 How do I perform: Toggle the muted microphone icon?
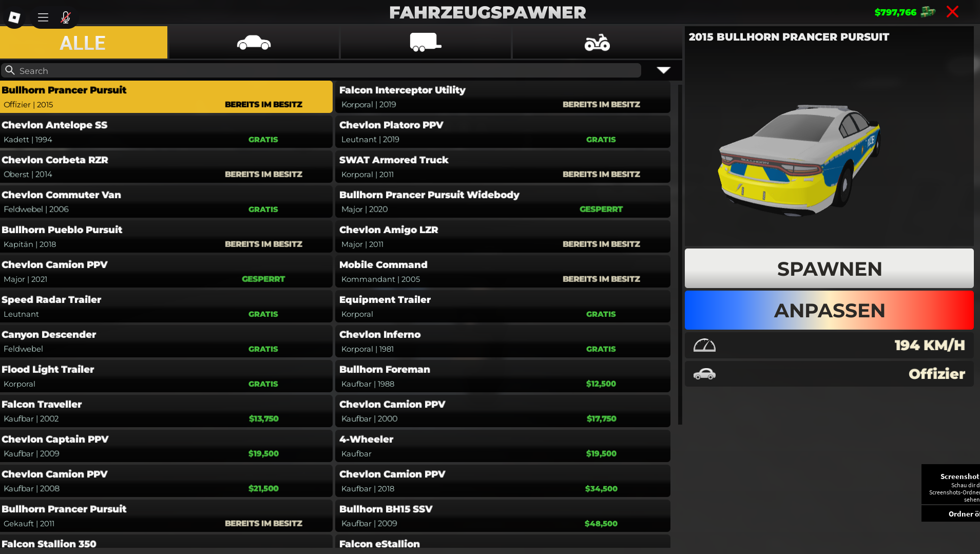pyautogui.click(x=66, y=17)
